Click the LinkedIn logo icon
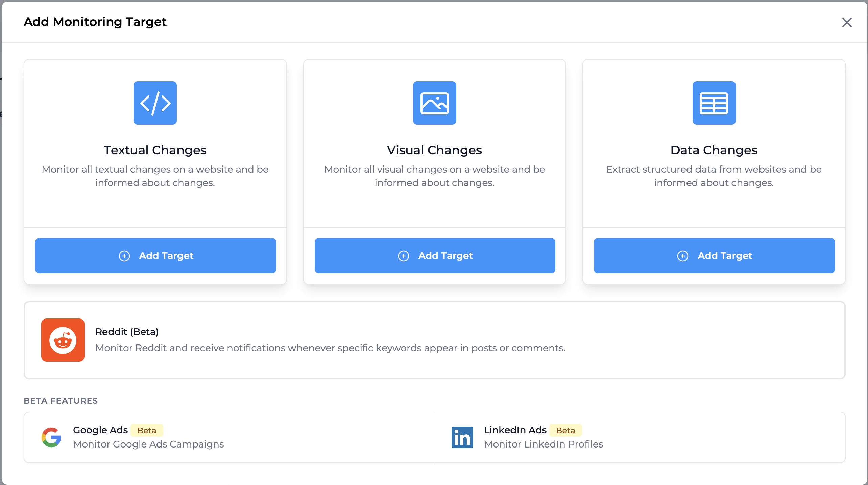Viewport: 868px width, 485px height. pyautogui.click(x=462, y=437)
